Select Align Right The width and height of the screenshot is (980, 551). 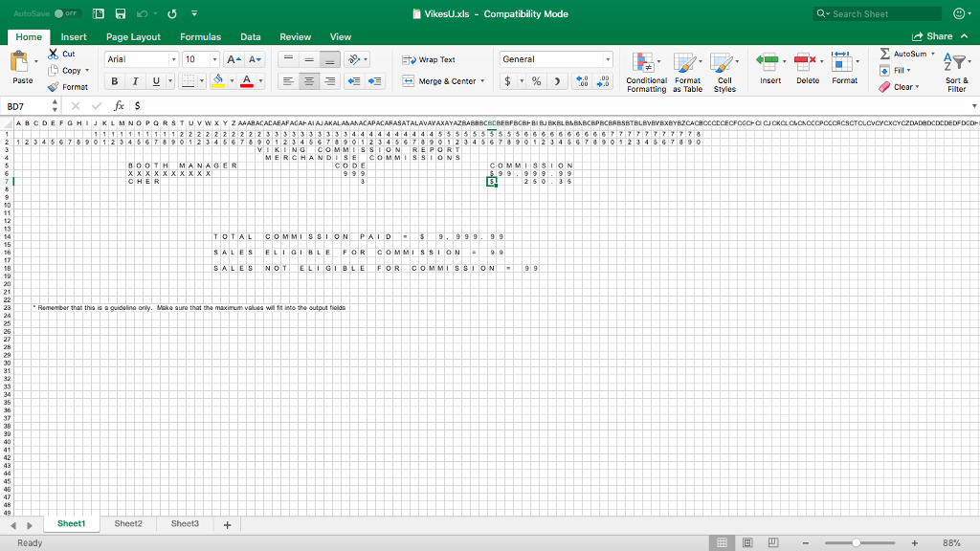(x=330, y=81)
